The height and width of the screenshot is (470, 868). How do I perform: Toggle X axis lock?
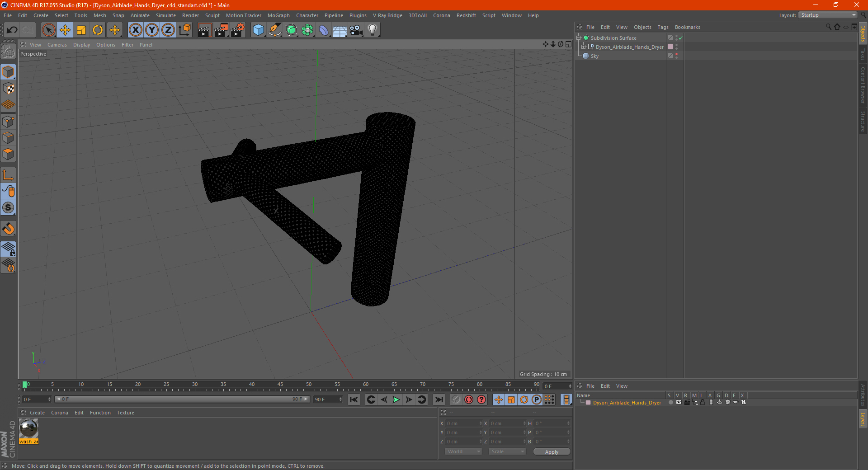135,30
